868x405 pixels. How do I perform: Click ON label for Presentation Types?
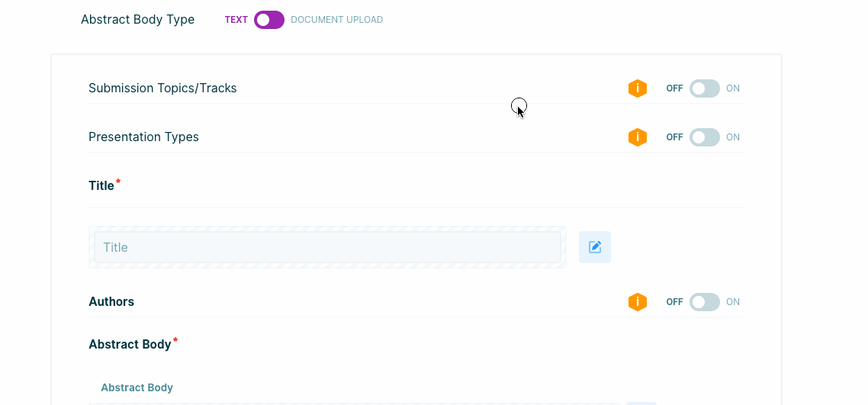click(x=733, y=137)
